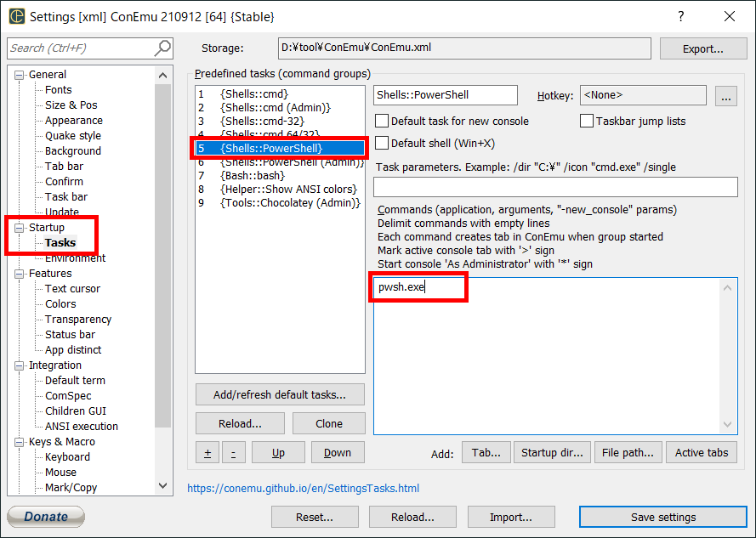Select task {Helper::Show ANSI colors}
The height and width of the screenshot is (538, 756).
[280, 189]
